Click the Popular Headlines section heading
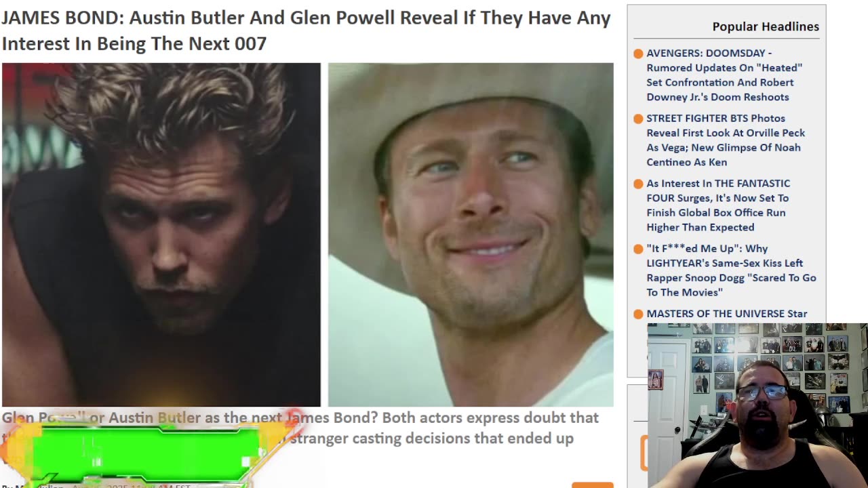Image resolution: width=868 pixels, height=488 pixels. tap(766, 26)
